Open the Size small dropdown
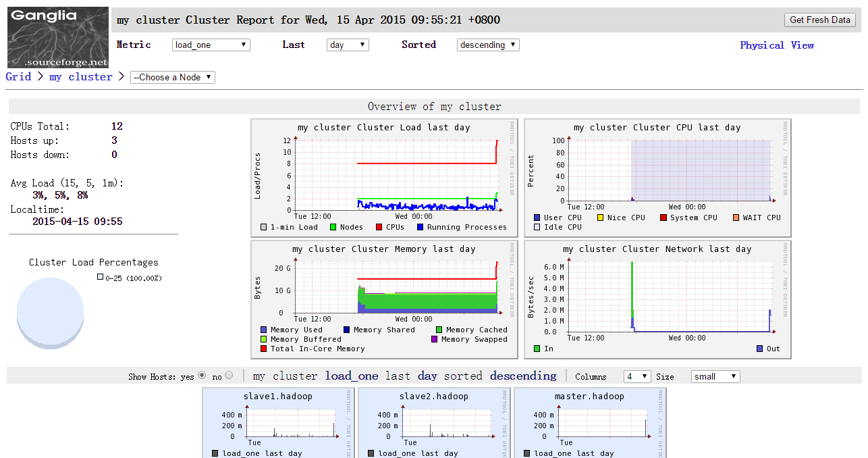The height and width of the screenshot is (458, 868). click(x=715, y=376)
